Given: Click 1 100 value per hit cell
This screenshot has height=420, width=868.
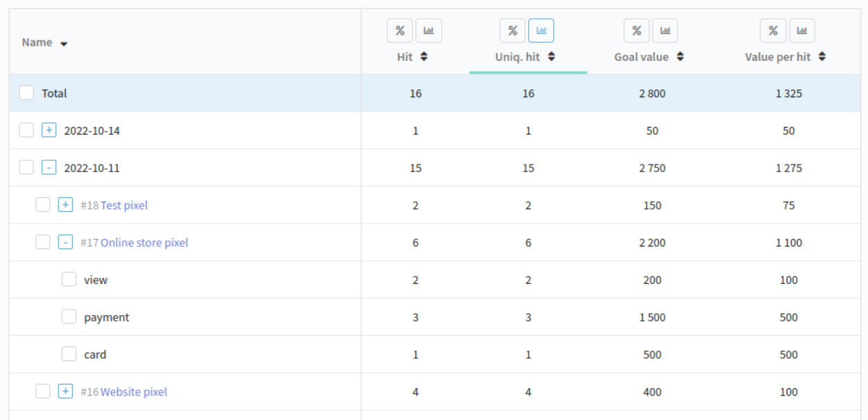Looking at the screenshot, I should coord(789,243).
